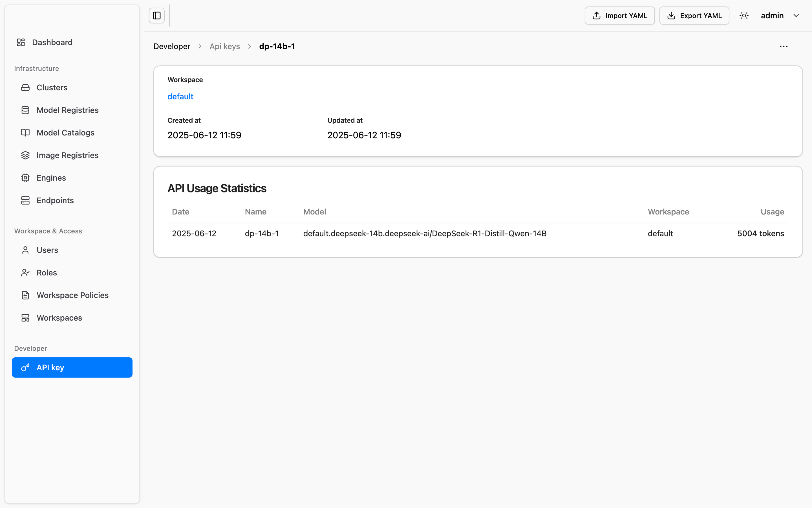The image size is (812, 508).
Task: Click the download icon on Export YAML
Action: point(671,16)
